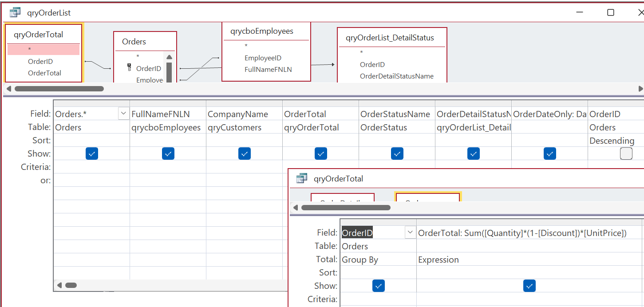
Task: Select EmployeeID in qrycboEmployees list
Action: coord(263,58)
